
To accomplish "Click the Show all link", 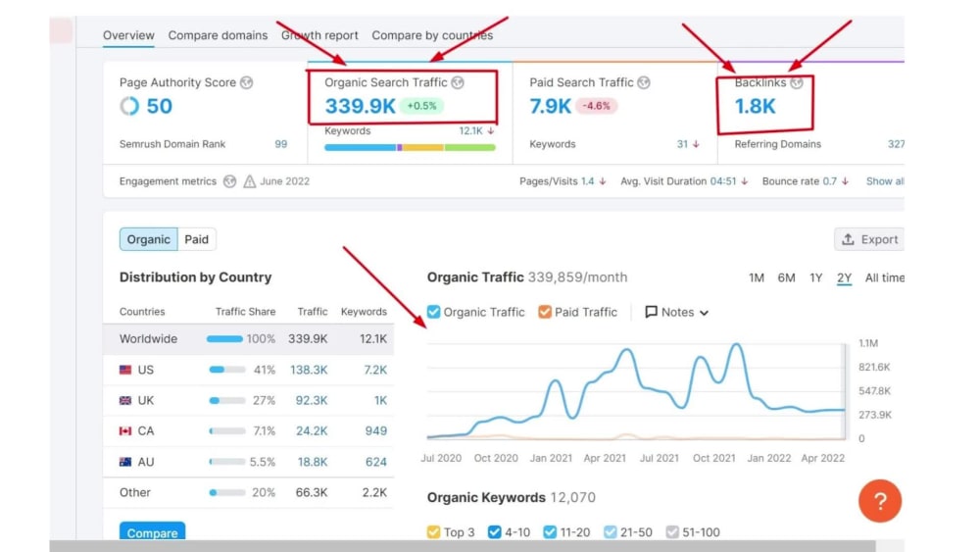I will [884, 181].
